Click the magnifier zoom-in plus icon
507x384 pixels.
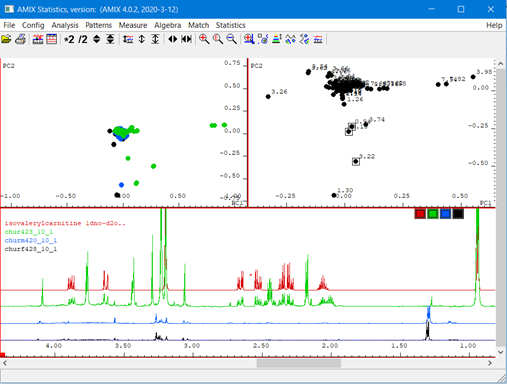204,39
